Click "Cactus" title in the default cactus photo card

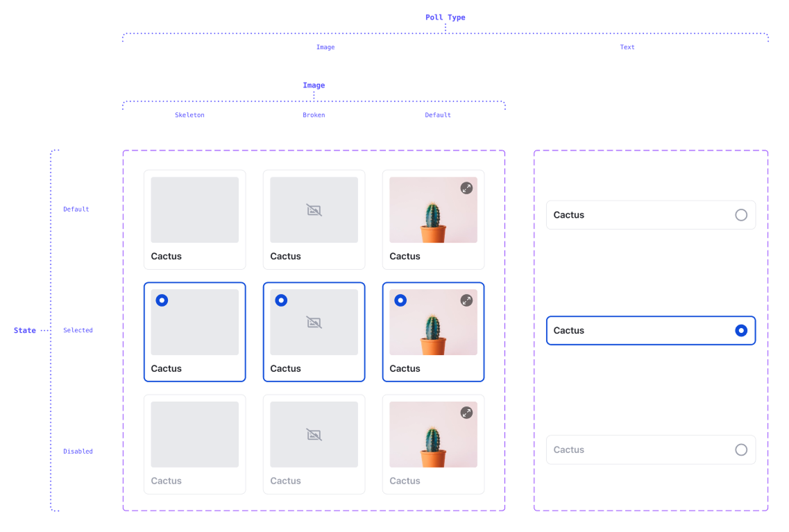point(405,257)
